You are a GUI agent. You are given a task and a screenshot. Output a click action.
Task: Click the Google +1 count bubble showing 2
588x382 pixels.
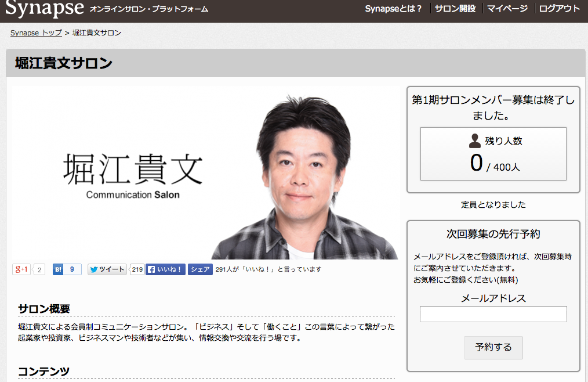[39, 270]
